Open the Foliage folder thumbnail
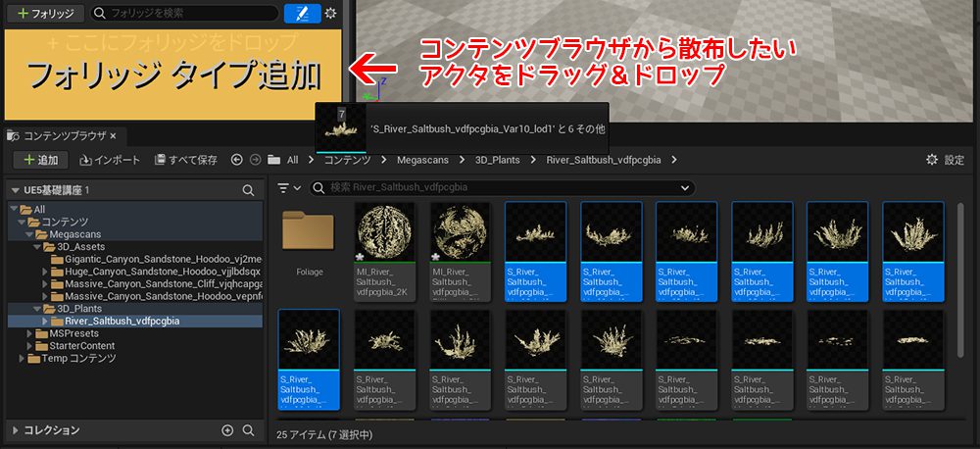The width and height of the screenshot is (980, 449). pos(309,237)
